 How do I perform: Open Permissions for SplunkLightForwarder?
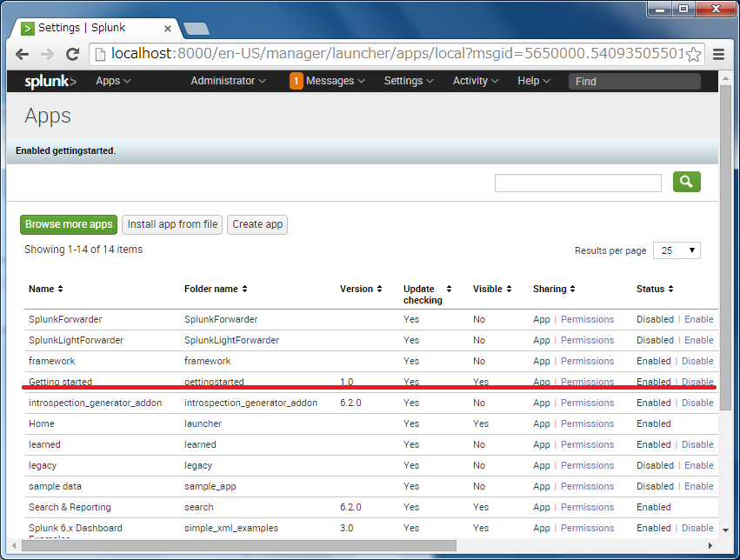(x=587, y=340)
